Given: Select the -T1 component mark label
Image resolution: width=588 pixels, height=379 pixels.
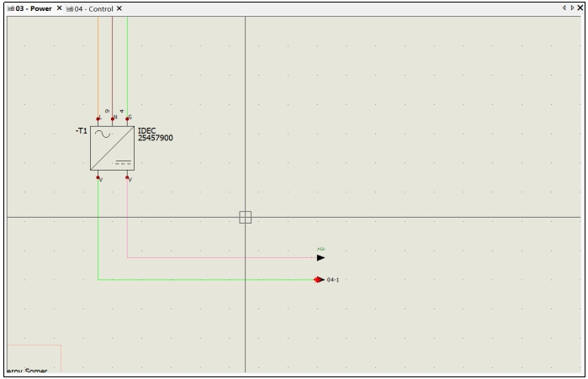Looking at the screenshot, I should (82, 131).
